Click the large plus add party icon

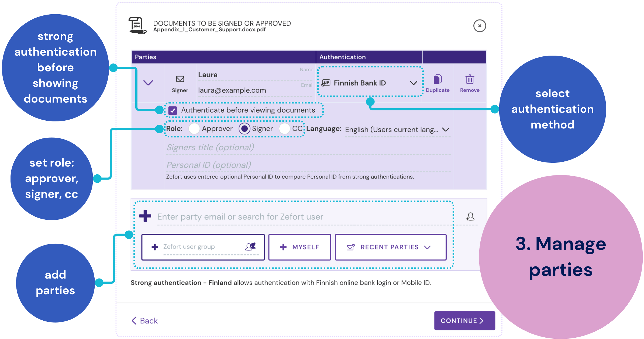pyautogui.click(x=145, y=216)
